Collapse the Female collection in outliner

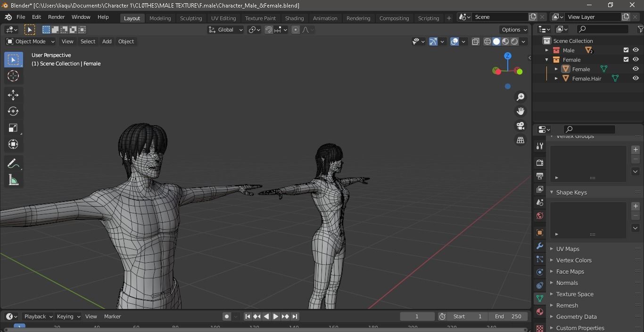tap(547, 59)
